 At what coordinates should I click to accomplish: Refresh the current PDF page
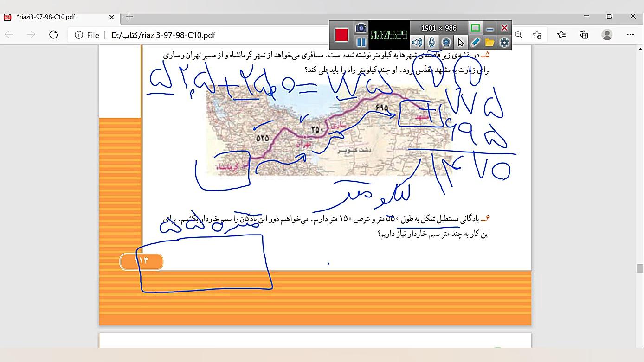coord(53,35)
